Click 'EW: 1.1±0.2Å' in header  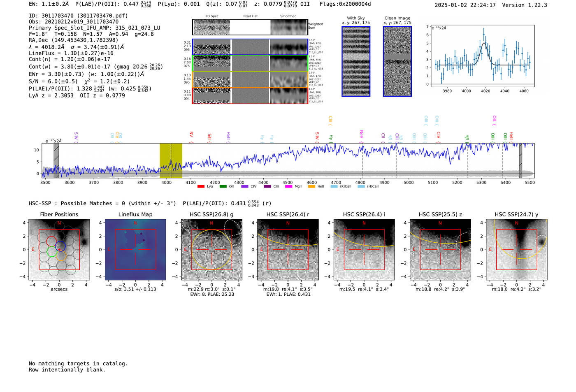(x=49, y=4)
